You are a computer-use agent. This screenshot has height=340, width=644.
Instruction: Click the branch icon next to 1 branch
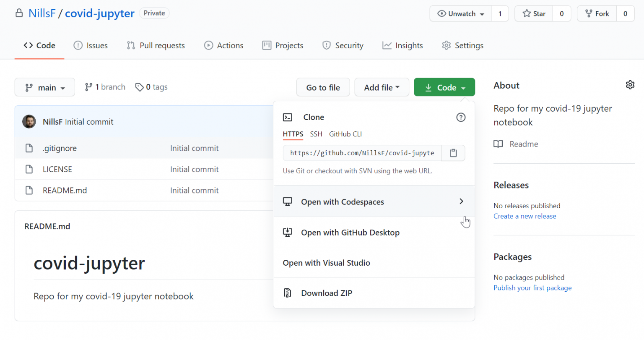click(88, 87)
